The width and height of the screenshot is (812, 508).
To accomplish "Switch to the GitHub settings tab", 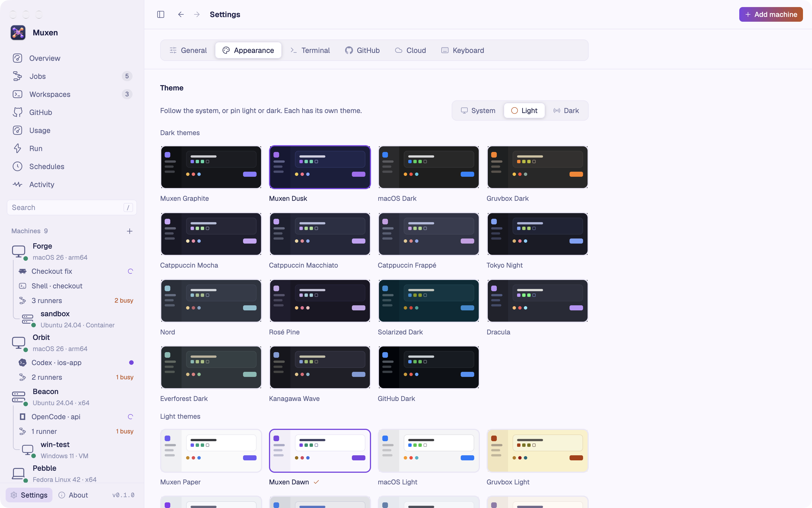I will (x=363, y=50).
